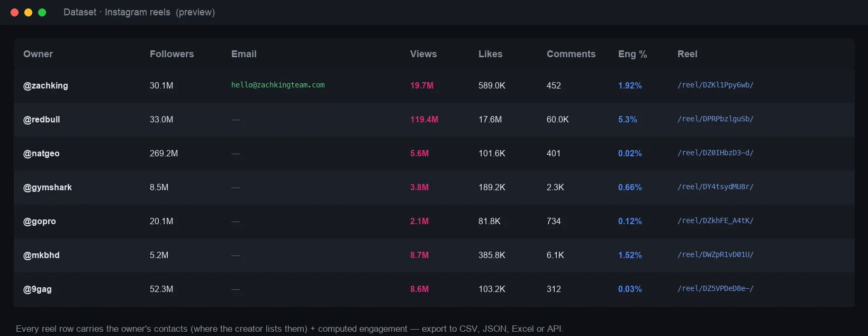Click the 8.7M views value

[x=420, y=255]
